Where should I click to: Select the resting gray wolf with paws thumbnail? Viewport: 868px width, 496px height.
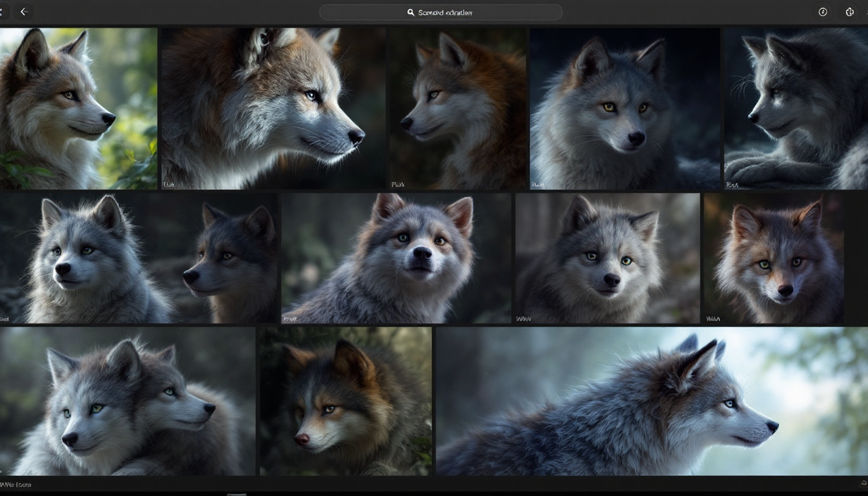796,108
